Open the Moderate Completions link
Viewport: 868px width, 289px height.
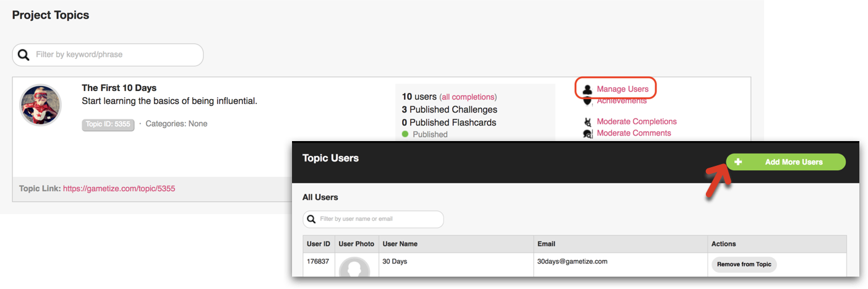click(x=637, y=122)
